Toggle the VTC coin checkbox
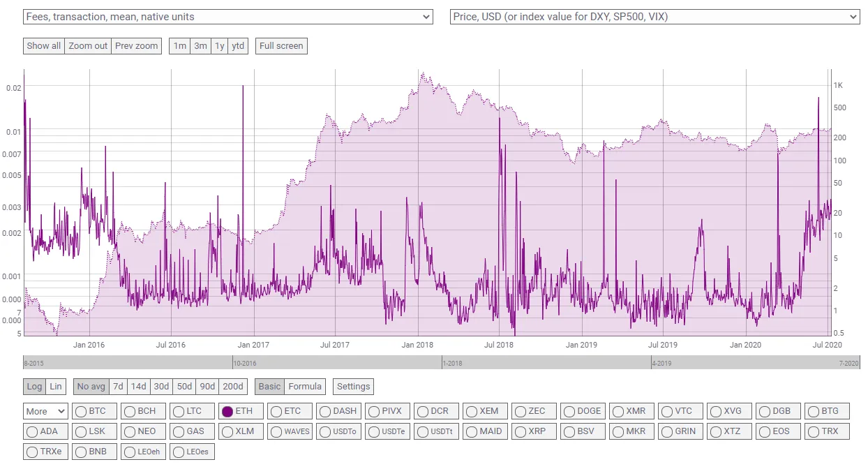This screenshot has height=469, width=868. click(680, 411)
